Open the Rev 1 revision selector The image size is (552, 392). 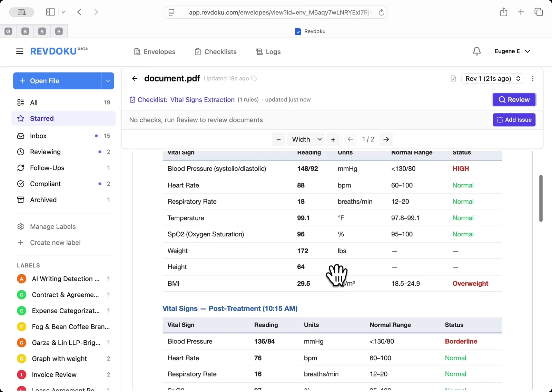tap(492, 79)
